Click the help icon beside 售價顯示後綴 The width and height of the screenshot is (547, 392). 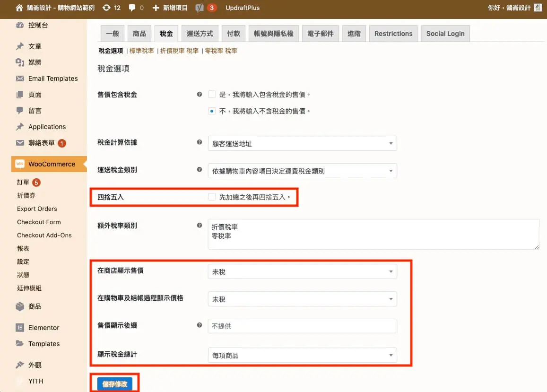(x=199, y=325)
